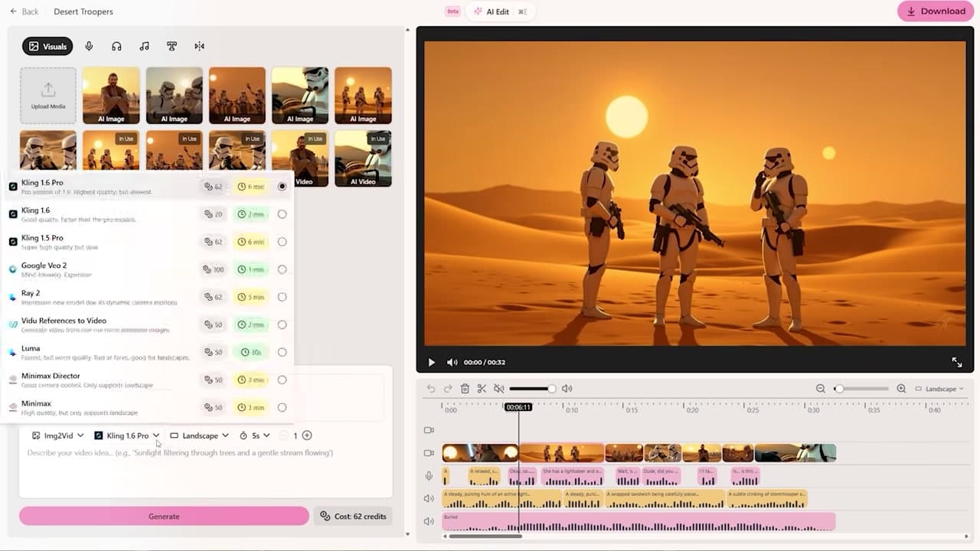
Task: Switch to the Visuals tab
Action: tap(47, 47)
